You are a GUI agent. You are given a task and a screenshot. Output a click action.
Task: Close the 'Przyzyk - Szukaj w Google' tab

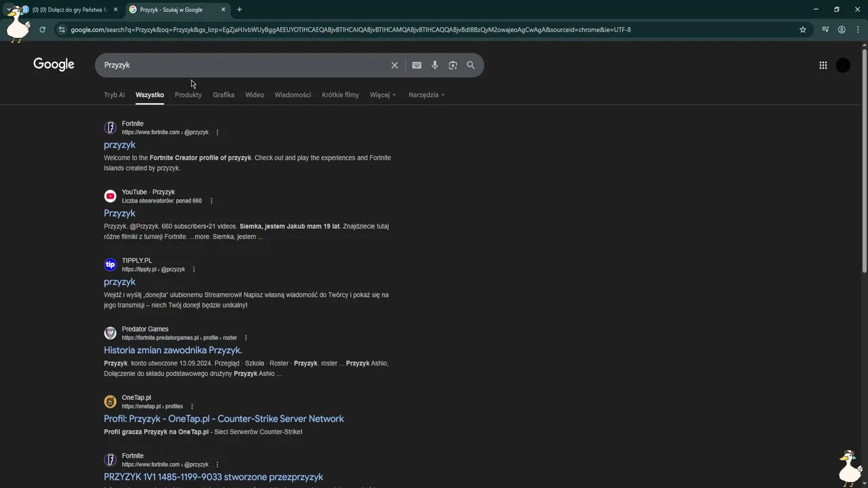223,9
